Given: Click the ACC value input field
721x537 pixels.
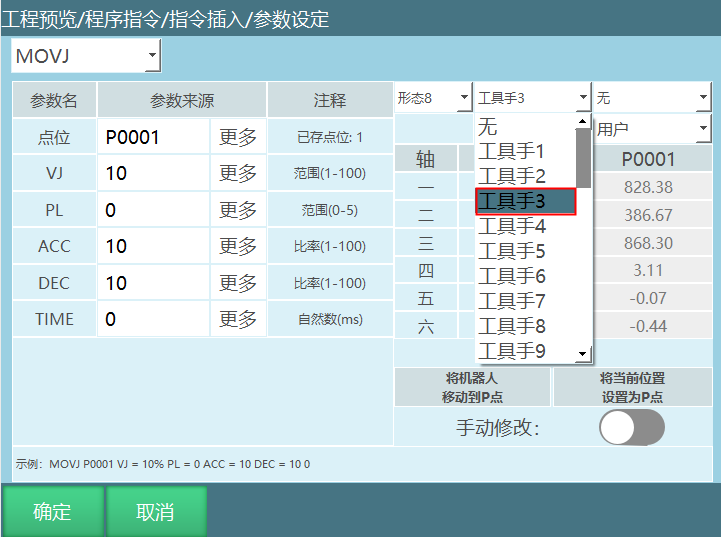Looking at the screenshot, I should 154,246.
